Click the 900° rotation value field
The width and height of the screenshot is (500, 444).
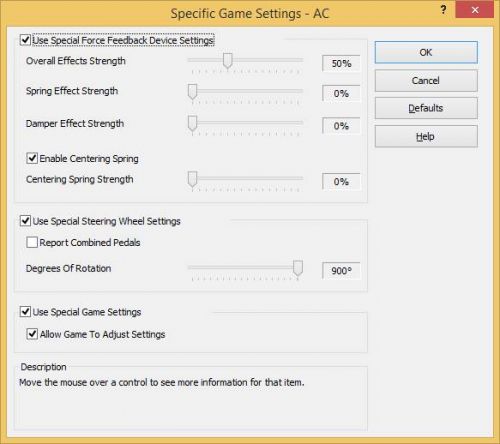click(x=341, y=270)
